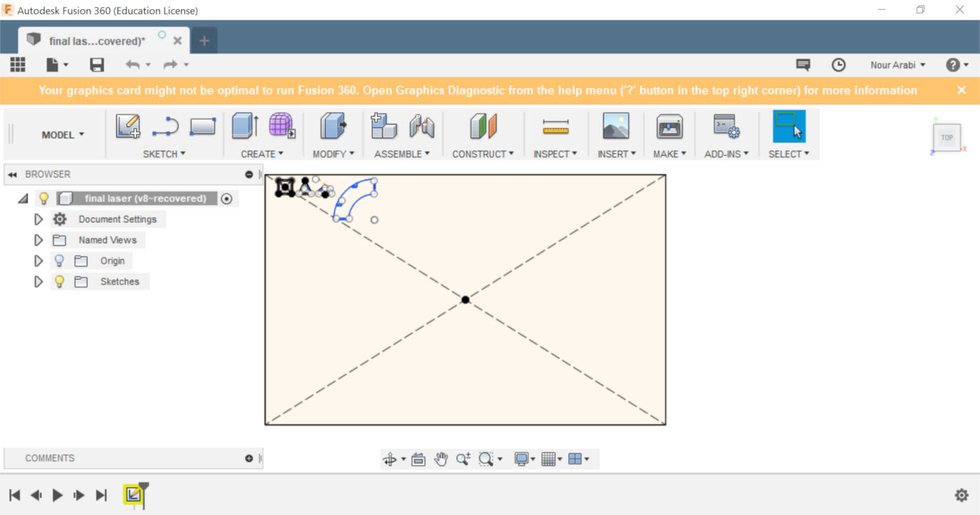Dismiss the graphics card warning banner
This screenshot has width=980, height=515.
pyautogui.click(x=962, y=90)
